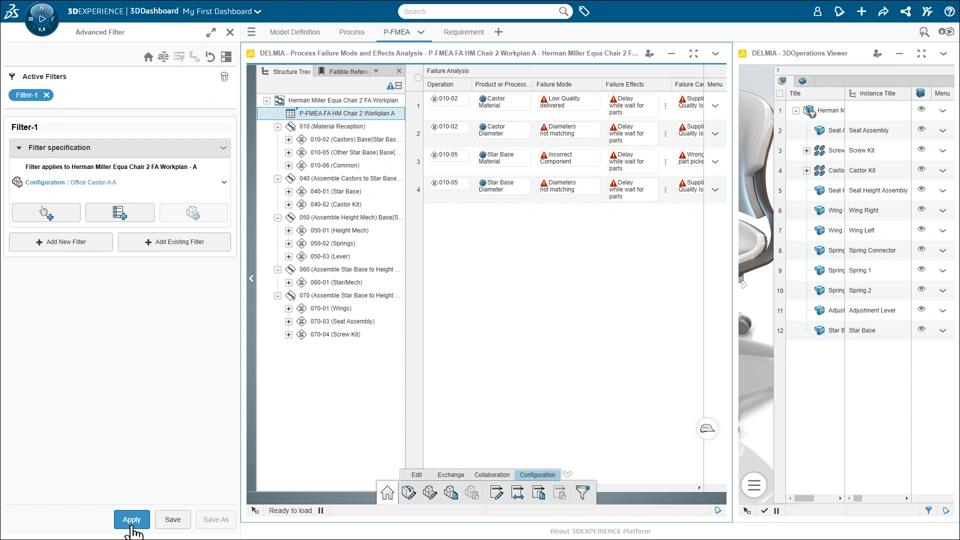
Task: Click the layout view icon in Advanced Filter toolbar
Action: pos(226,57)
